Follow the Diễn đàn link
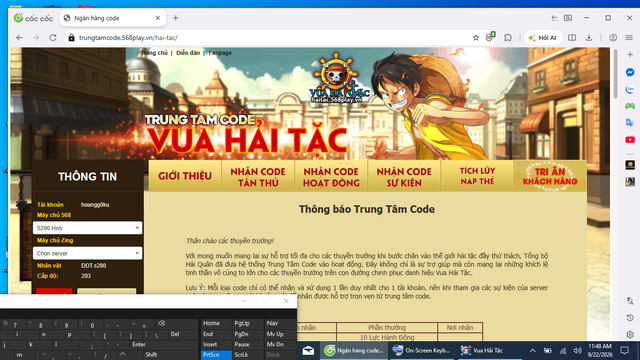The image size is (640, 360). click(188, 53)
